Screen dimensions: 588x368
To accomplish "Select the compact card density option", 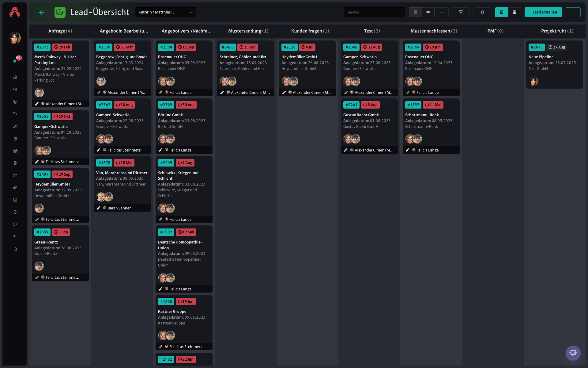I will tap(415, 12).
